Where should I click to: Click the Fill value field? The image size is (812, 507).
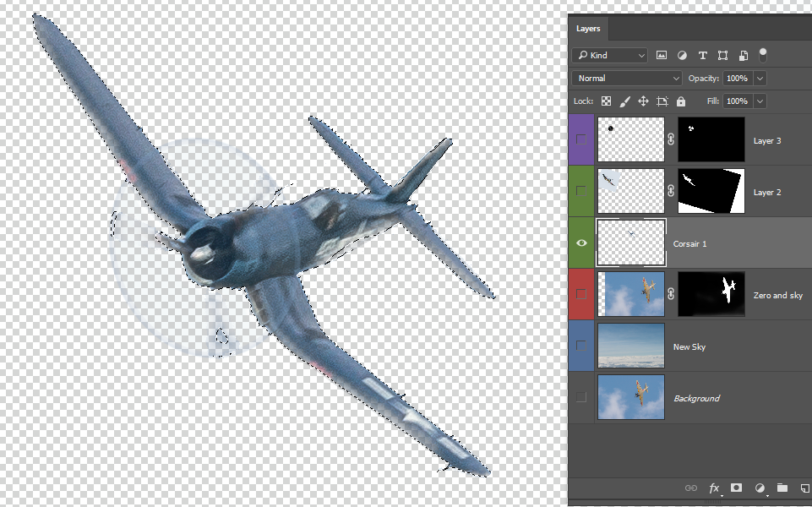click(x=738, y=101)
